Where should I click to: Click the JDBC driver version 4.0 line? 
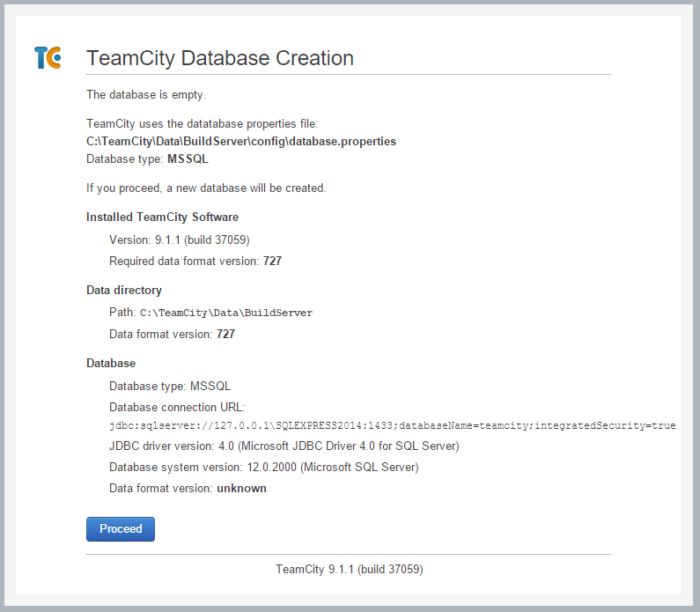click(x=284, y=446)
